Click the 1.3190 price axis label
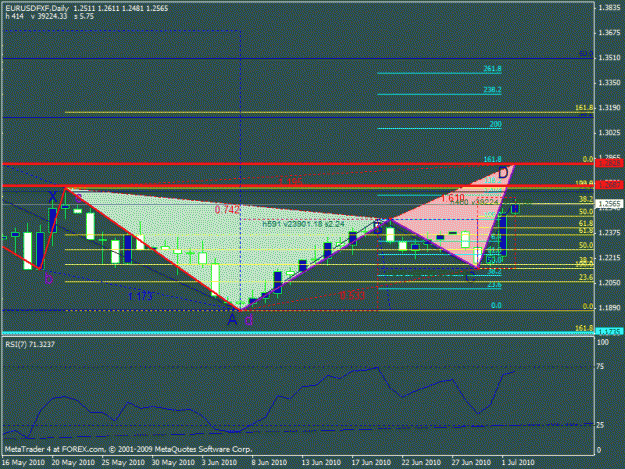The width and height of the screenshot is (625, 469). tap(609, 108)
